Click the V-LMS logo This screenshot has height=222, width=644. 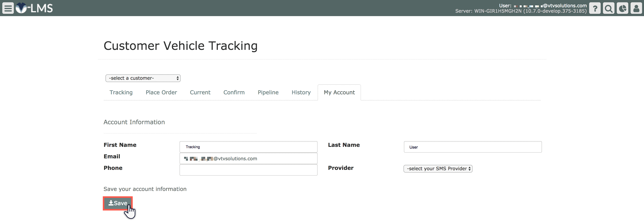tap(34, 8)
